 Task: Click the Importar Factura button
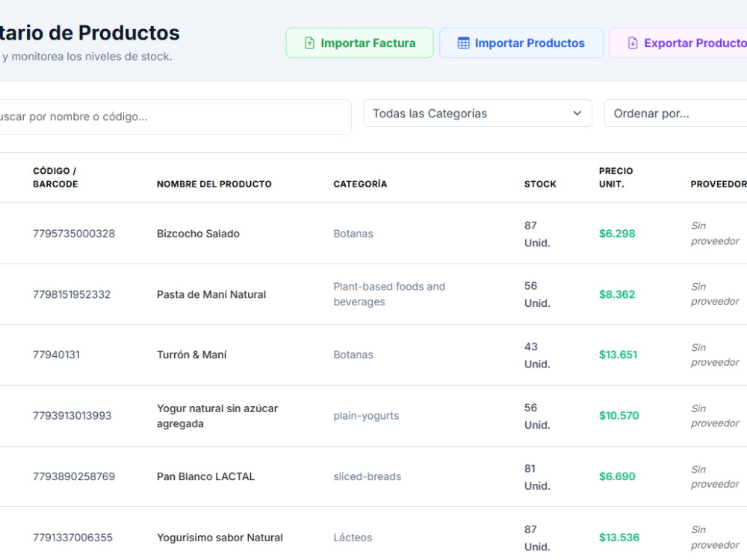[x=360, y=43]
